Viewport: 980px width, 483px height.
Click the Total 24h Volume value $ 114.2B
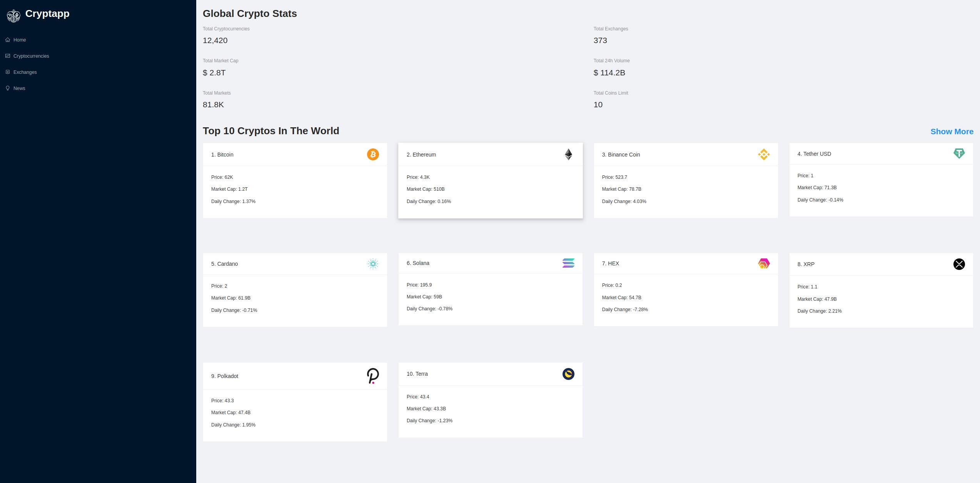pyautogui.click(x=609, y=73)
